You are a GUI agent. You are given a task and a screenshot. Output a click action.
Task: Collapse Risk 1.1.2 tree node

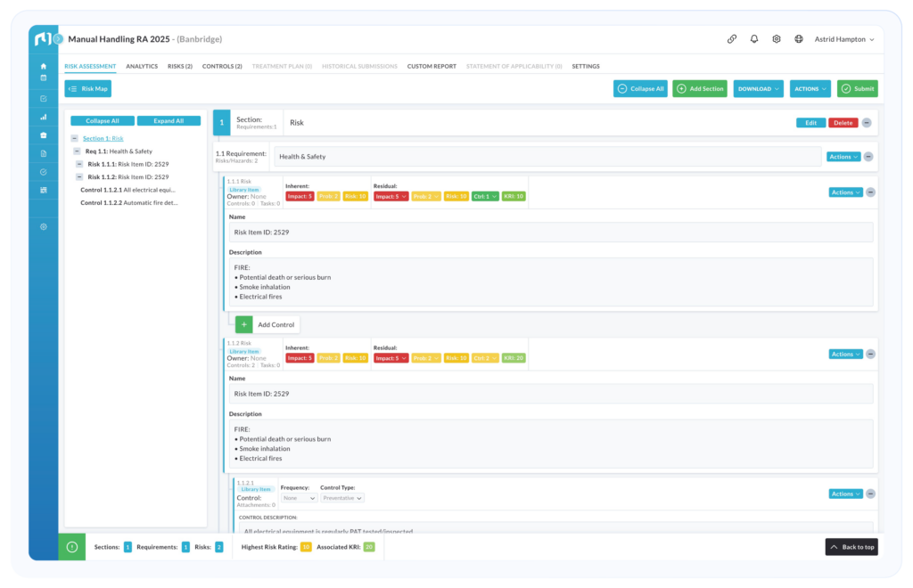coord(79,176)
